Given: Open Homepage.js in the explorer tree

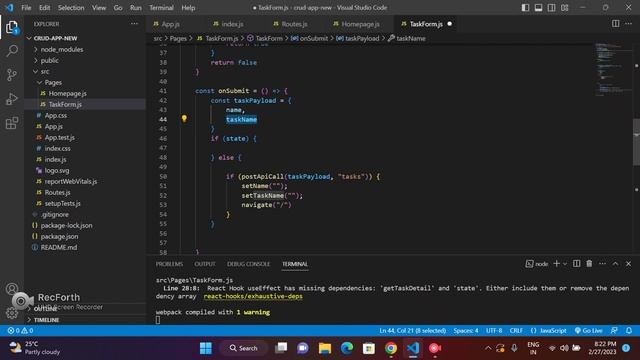Looking at the screenshot, I should coord(67,93).
